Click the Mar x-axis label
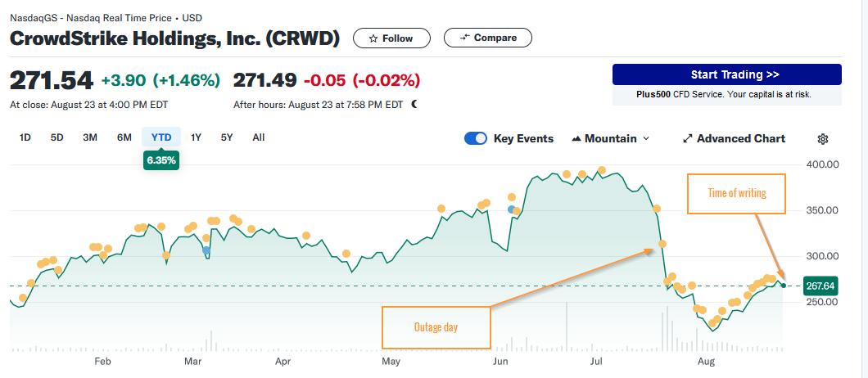This screenshot has height=378, width=868. click(x=192, y=362)
